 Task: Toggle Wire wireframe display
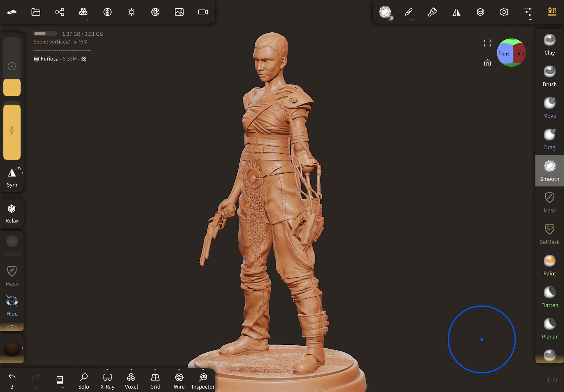[179, 381]
